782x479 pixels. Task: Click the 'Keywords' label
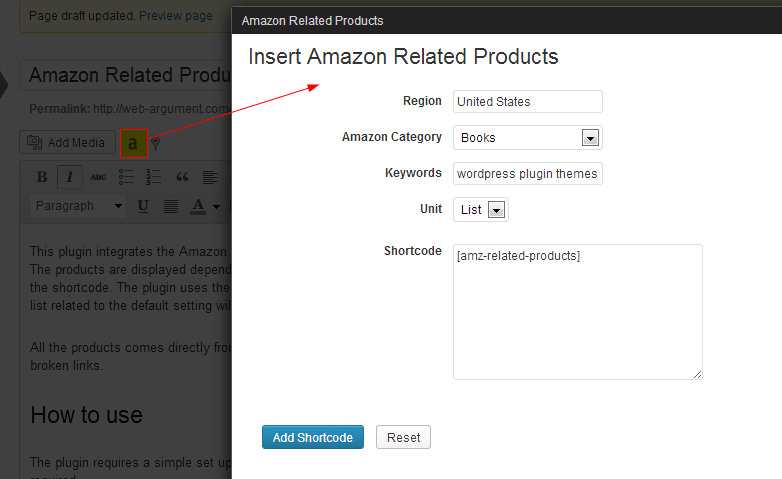pos(413,173)
